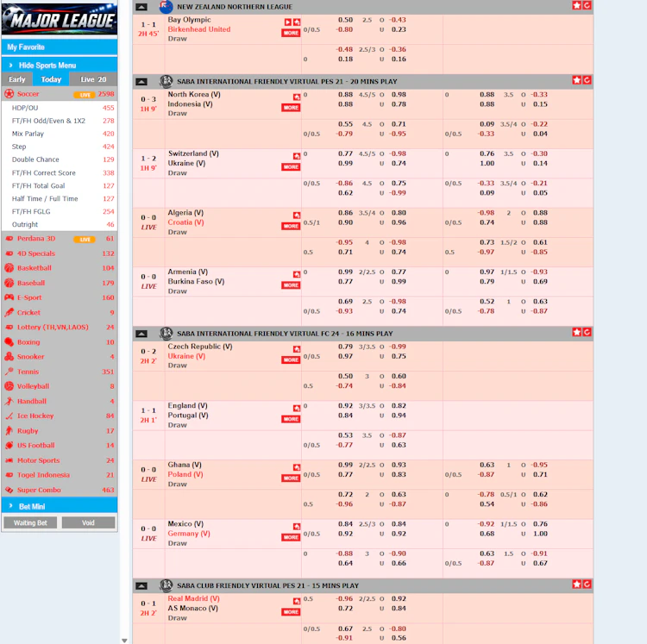Add Algeria vs Croatia to favorites
647x644 pixels.
coord(297,216)
